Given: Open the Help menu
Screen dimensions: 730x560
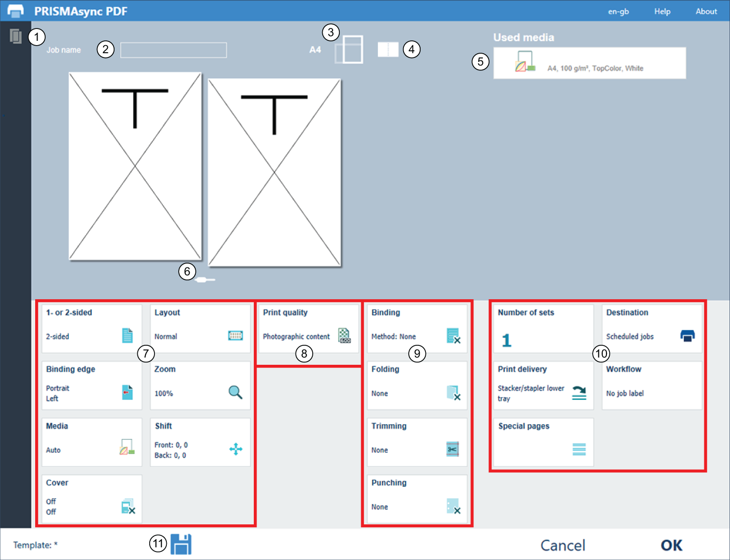Looking at the screenshot, I should pos(662,11).
